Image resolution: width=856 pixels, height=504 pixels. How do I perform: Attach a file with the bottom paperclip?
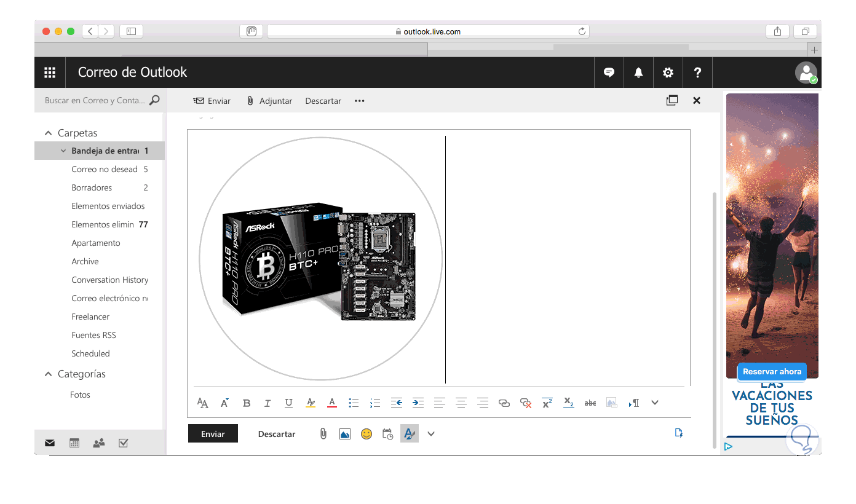pyautogui.click(x=323, y=434)
